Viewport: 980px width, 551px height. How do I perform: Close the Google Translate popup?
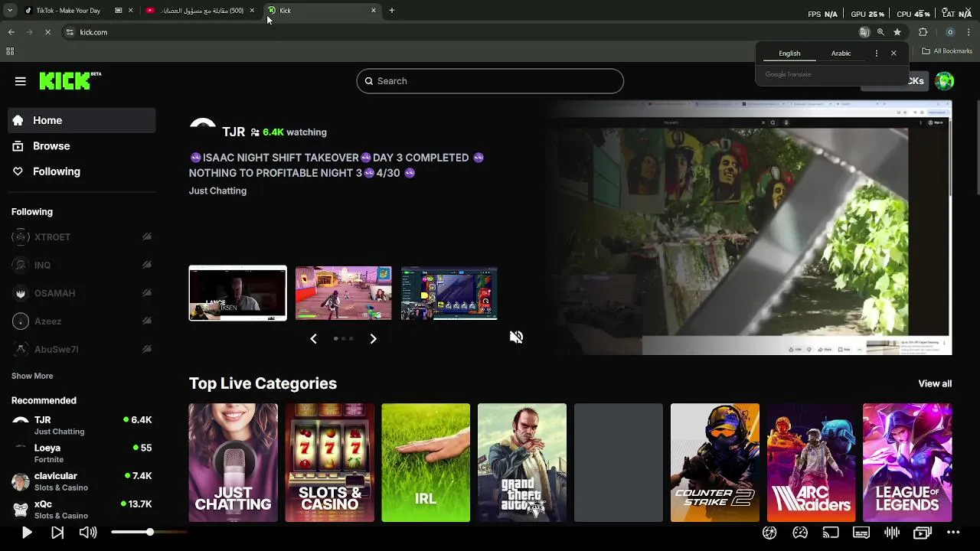tap(893, 54)
